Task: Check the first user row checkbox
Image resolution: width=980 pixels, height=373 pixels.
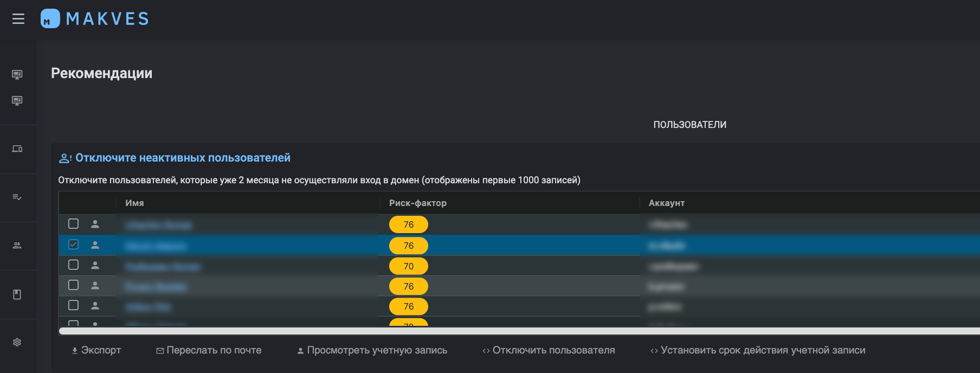Action: point(74,223)
